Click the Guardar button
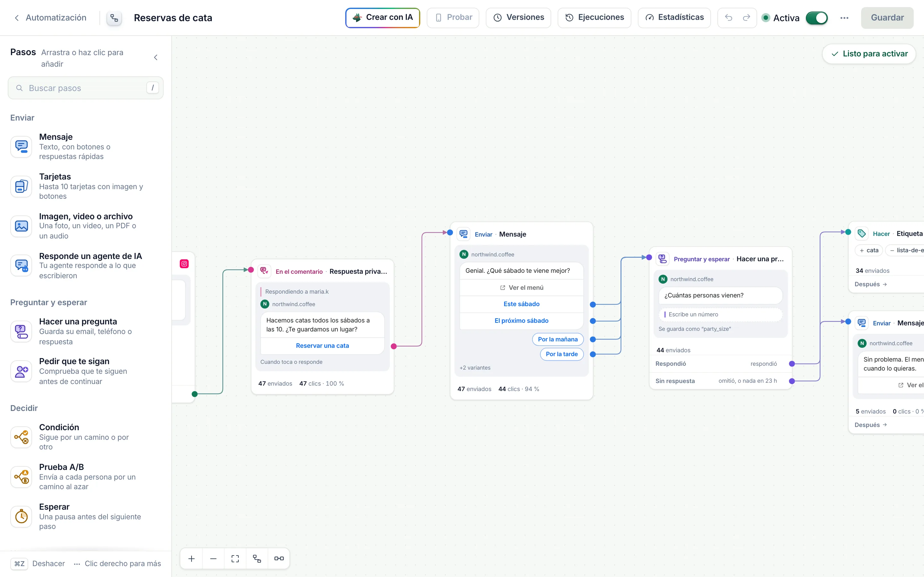Screen dimensions: 924x577 tap(887, 18)
